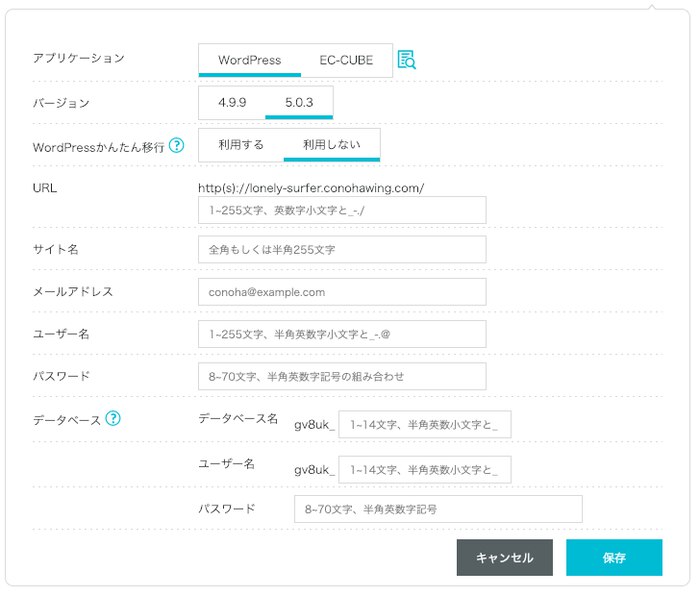The height and width of the screenshot is (596, 700).
Task: Click the 保存 button
Action: (614, 558)
